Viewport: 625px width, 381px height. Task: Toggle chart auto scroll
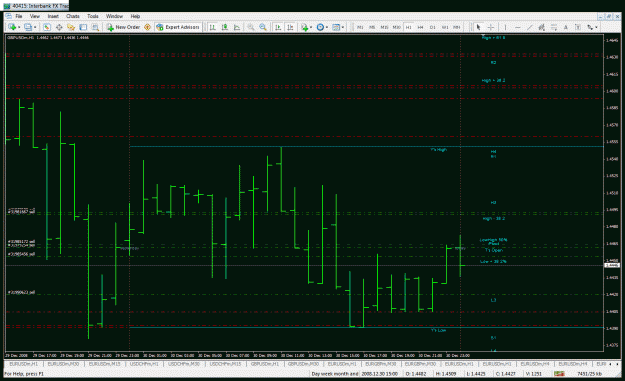pos(278,27)
